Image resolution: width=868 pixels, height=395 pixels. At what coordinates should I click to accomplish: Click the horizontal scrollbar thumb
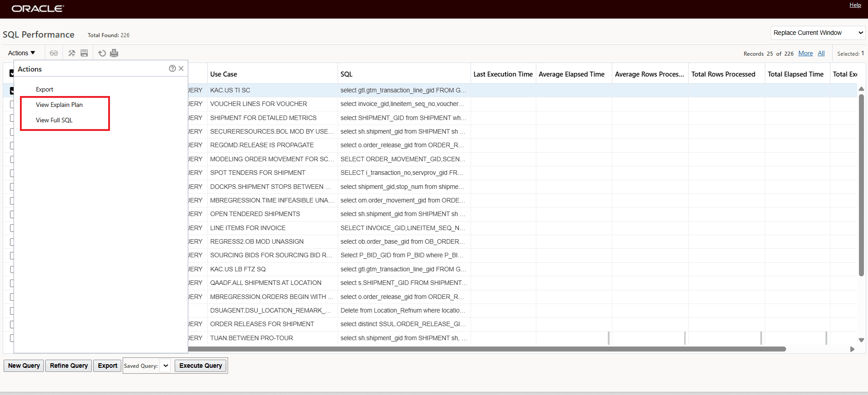point(486,349)
